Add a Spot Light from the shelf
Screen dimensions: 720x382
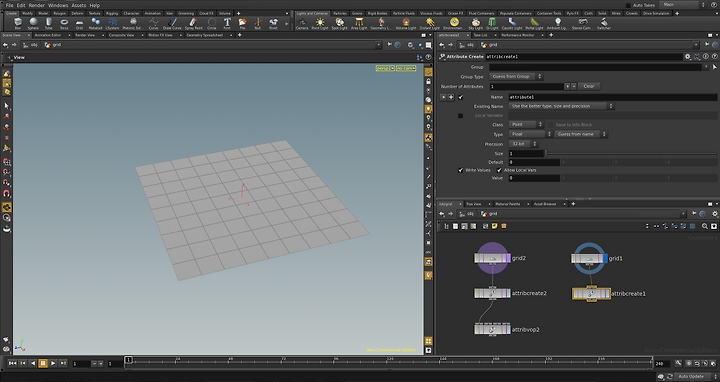[339, 23]
